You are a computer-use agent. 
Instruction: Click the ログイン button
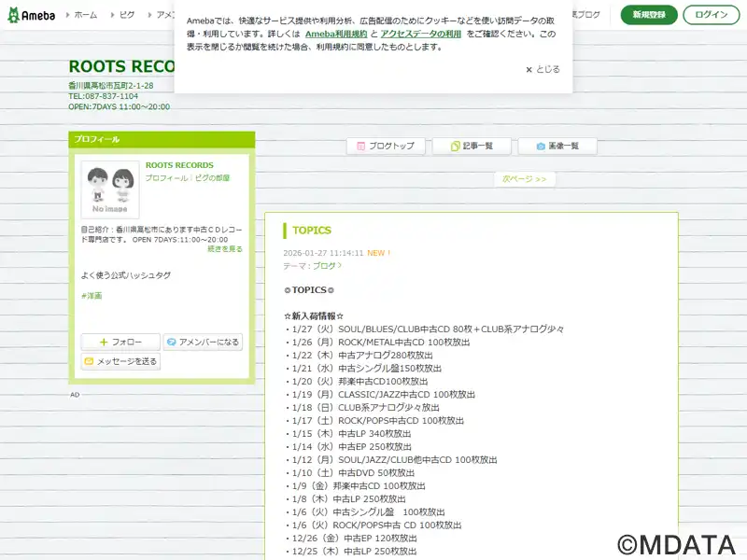tap(711, 15)
